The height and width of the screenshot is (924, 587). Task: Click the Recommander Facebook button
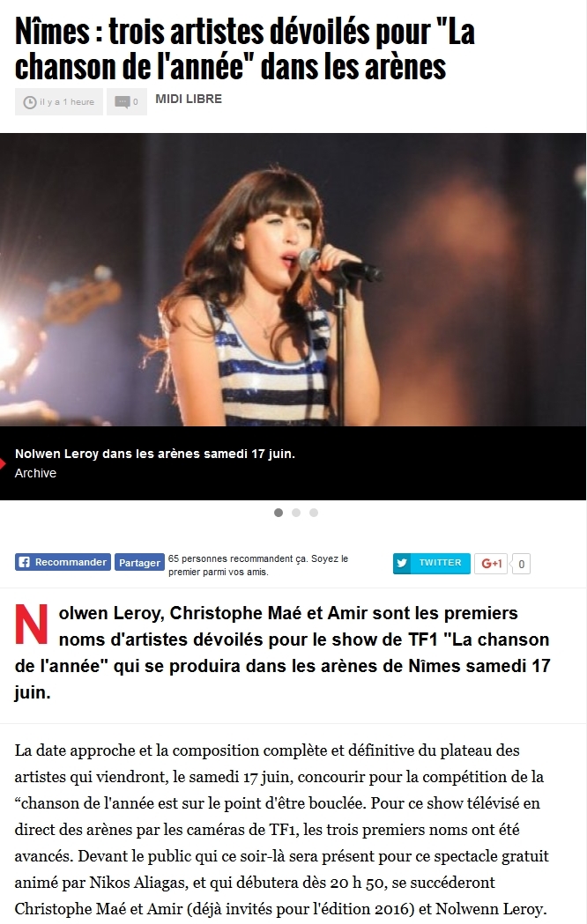pyautogui.click(x=63, y=562)
